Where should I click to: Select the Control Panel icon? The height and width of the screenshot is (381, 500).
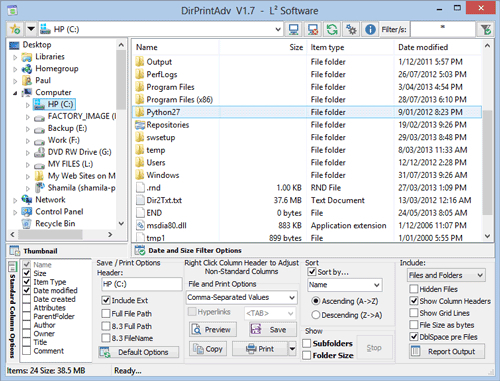[27, 212]
